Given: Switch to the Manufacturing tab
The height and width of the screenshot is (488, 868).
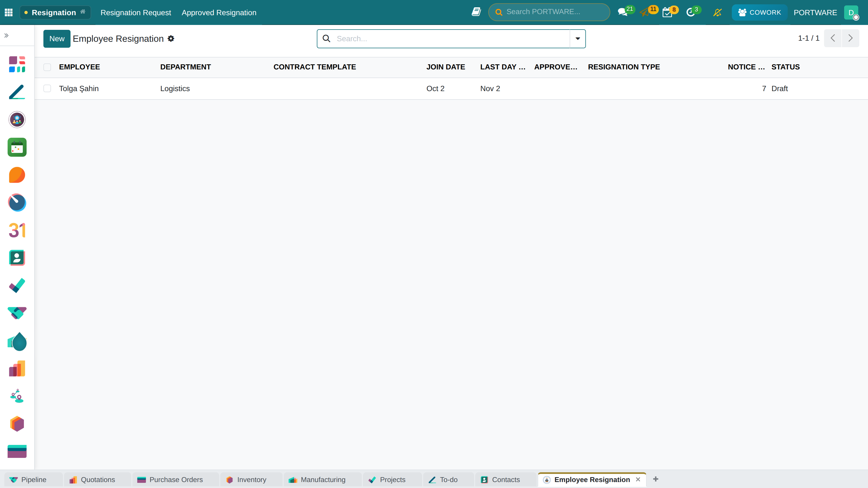Looking at the screenshot, I should [323, 480].
